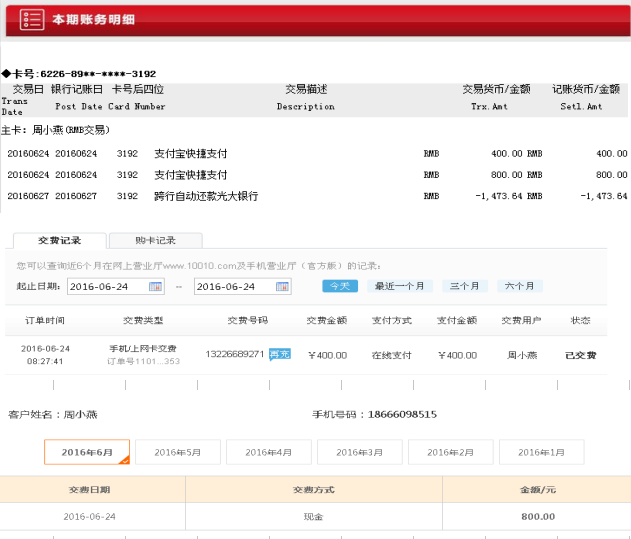
Task: Select the 2016年3月 month tab
Action: 359,452
